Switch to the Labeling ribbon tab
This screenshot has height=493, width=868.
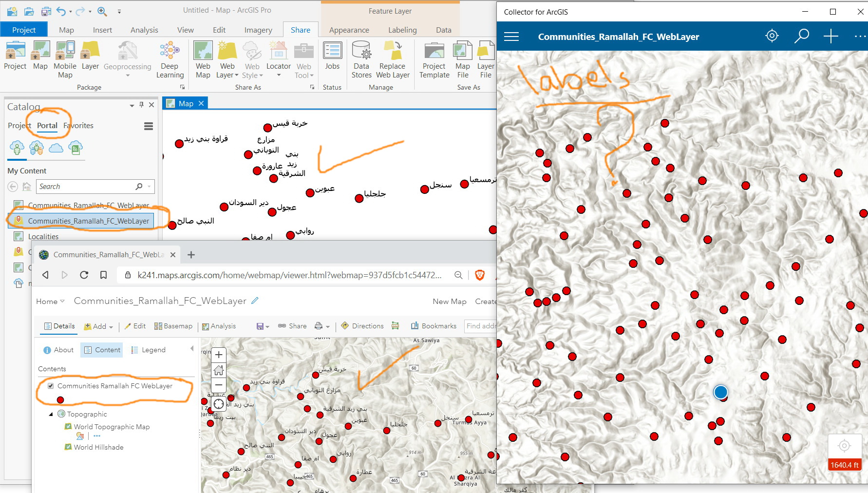pyautogui.click(x=402, y=30)
